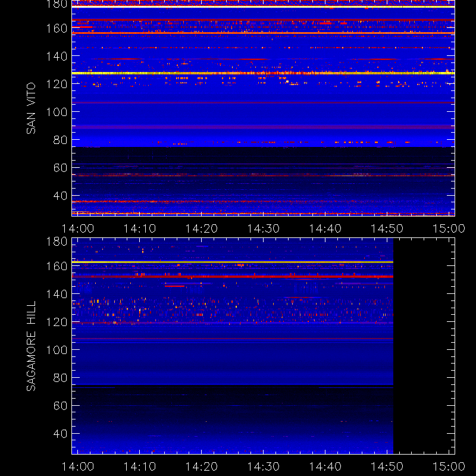Click the red band near 152 in Sagamore Hill
Image resolution: width=476 pixels, height=476 pixels.
click(233, 277)
